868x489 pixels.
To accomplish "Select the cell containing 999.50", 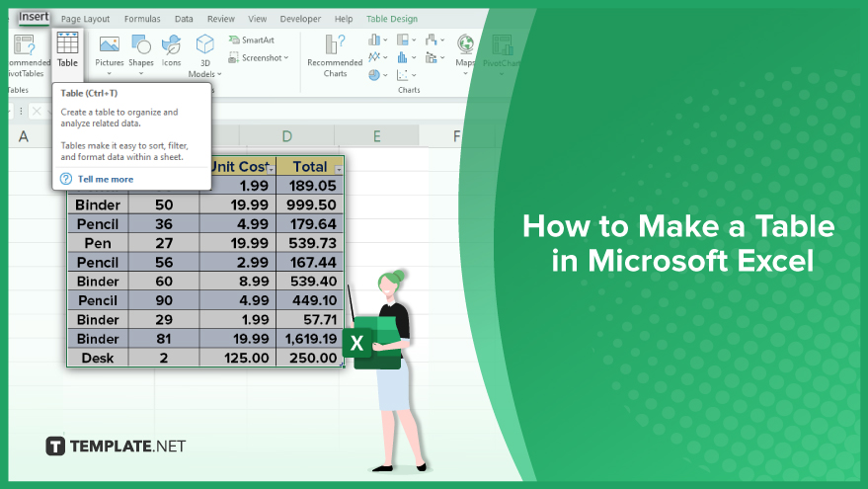I will (310, 204).
